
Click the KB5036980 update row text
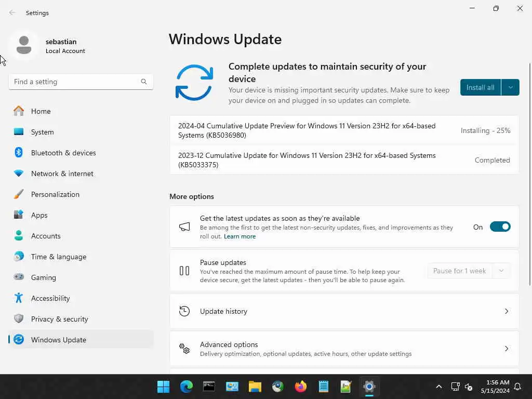tap(307, 130)
